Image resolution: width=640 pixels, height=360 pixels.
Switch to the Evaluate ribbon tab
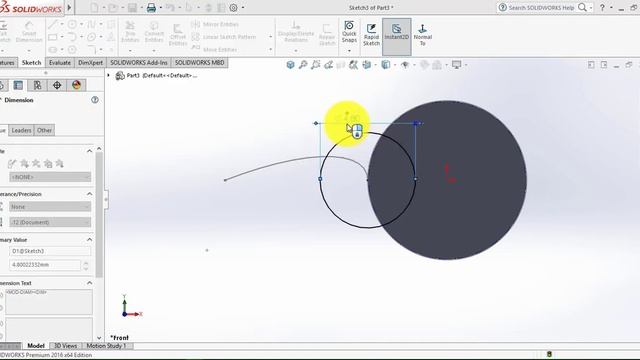coord(60,63)
